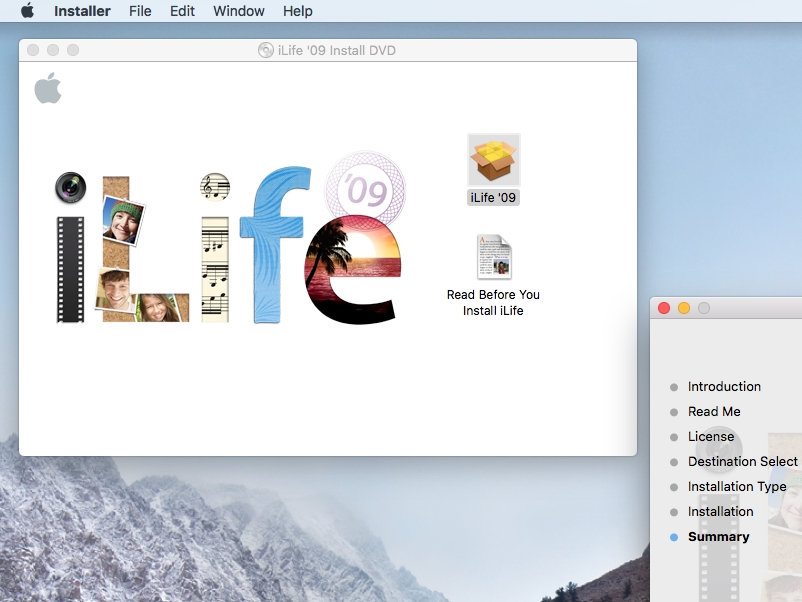Click the Read Before You Install iLife label
Screen dimensions: 802x602
click(x=493, y=303)
